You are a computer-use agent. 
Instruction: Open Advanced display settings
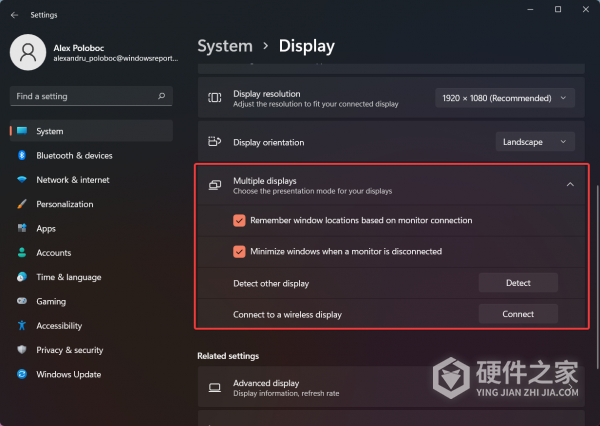pyautogui.click(x=391, y=387)
